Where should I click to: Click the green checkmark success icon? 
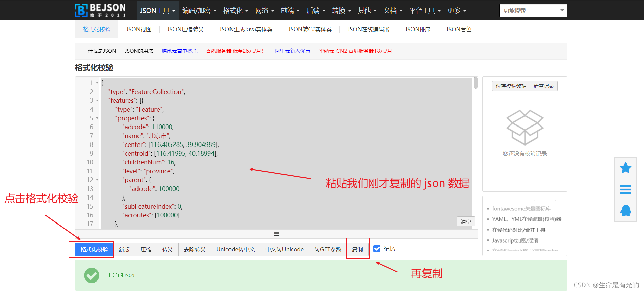pos(92,275)
